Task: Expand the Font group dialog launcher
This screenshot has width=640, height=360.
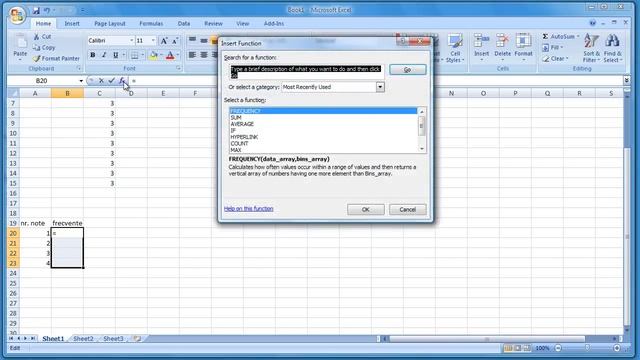Action: pyautogui.click(x=178, y=69)
